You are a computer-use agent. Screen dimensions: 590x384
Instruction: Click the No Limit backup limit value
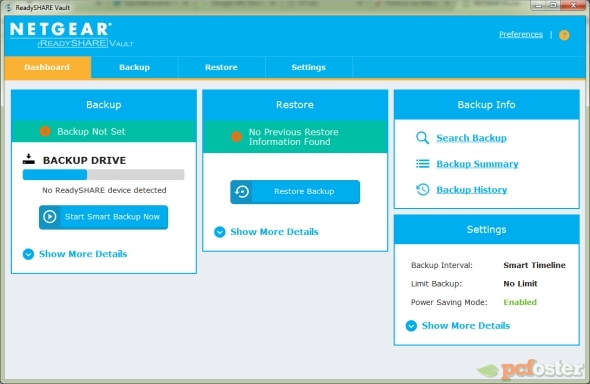pyautogui.click(x=520, y=284)
